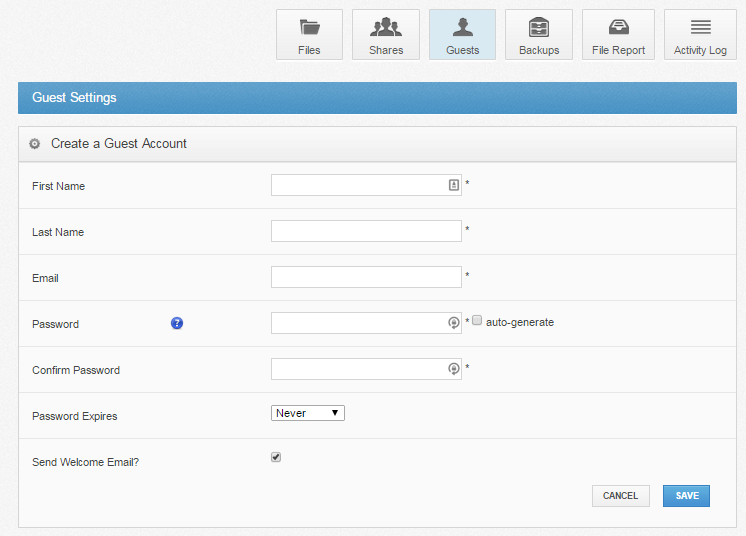Focus the Confirm Password input field
The width and height of the screenshot is (746, 536).
tap(366, 369)
